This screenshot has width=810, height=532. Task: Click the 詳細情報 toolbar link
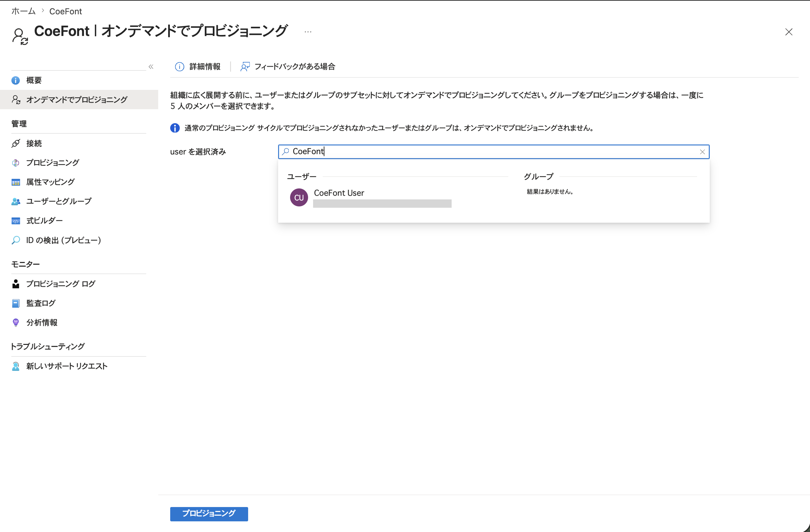click(x=198, y=67)
